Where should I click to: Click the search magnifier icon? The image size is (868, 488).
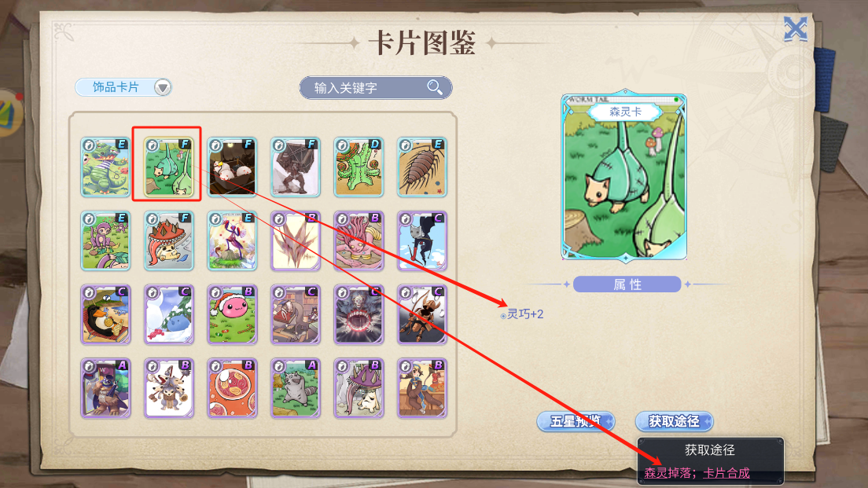tap(435, 87)
